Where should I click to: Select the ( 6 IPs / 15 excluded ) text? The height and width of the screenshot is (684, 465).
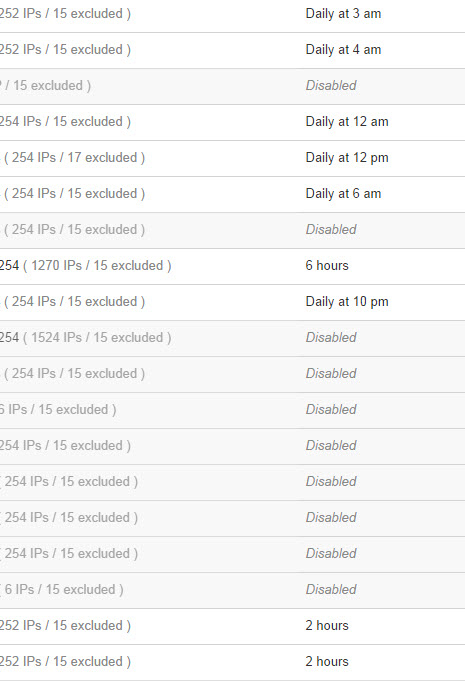[62, 589]
